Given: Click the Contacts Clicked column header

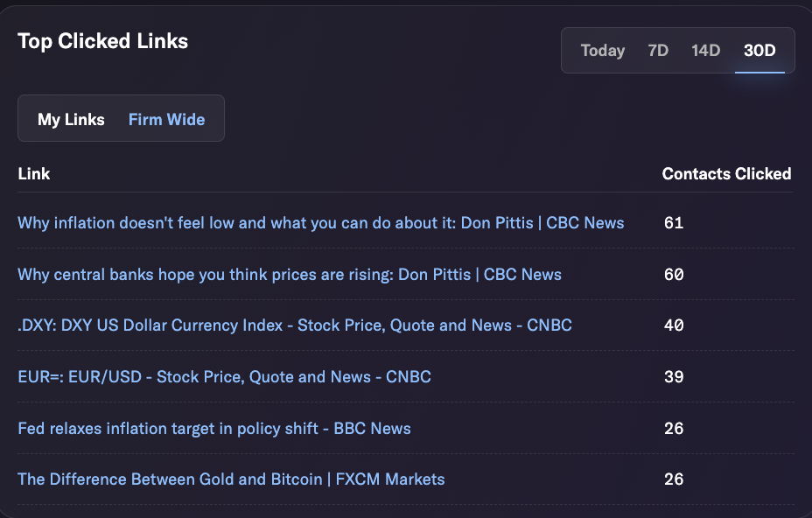Looking at the screenshot, I should tap(726, 173).
